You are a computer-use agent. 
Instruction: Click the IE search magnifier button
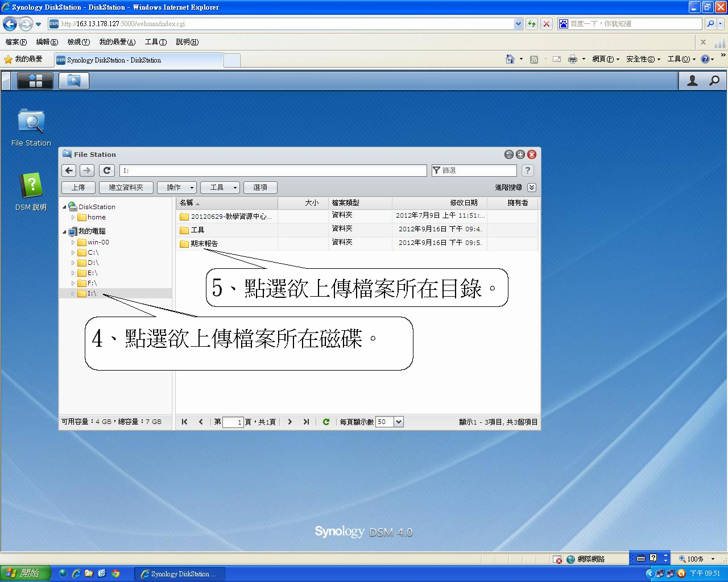click(x=710, y=24)
